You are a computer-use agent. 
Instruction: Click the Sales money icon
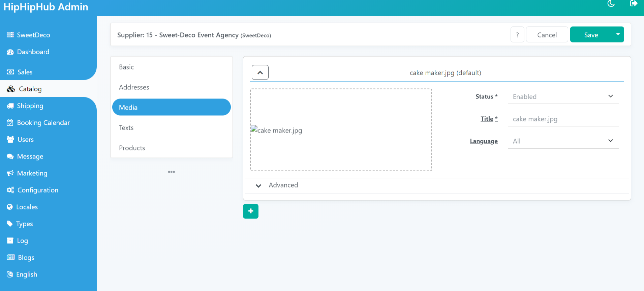pos(10,72)
